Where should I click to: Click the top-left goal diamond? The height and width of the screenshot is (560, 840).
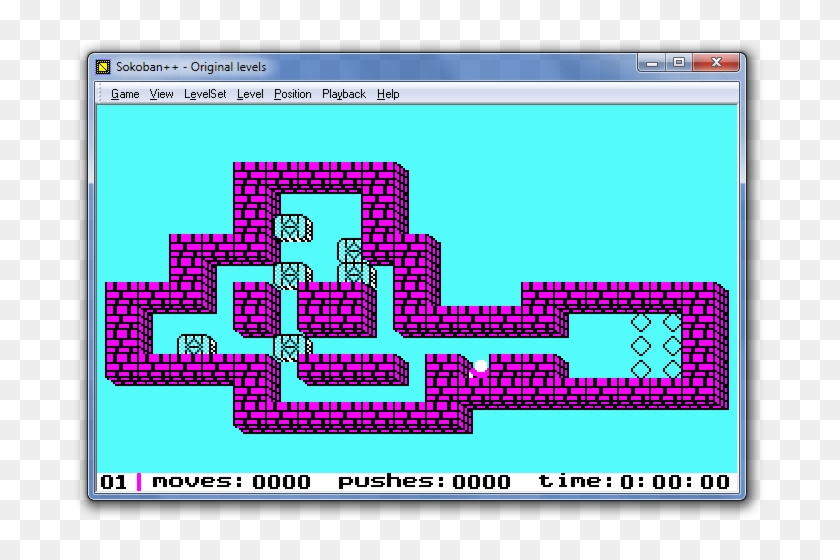pyautogui.click(x=641, y=322)
